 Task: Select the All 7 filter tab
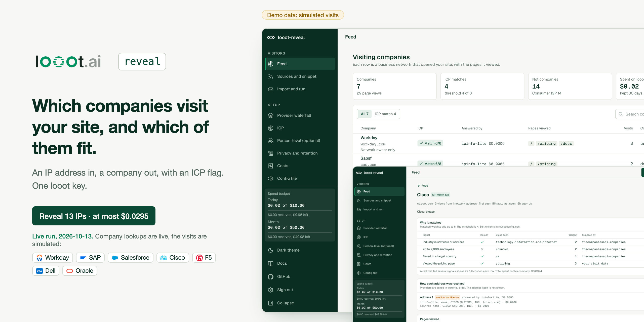point(365,114)
